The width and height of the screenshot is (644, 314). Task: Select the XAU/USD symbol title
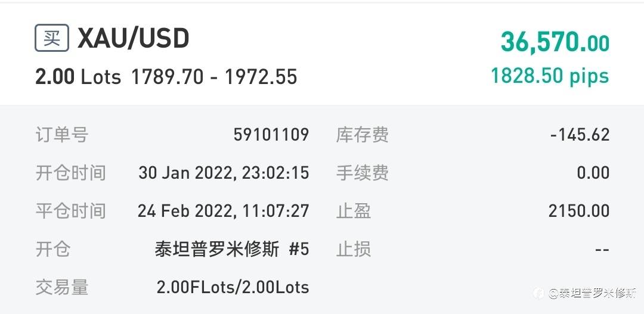click(134, 39)
